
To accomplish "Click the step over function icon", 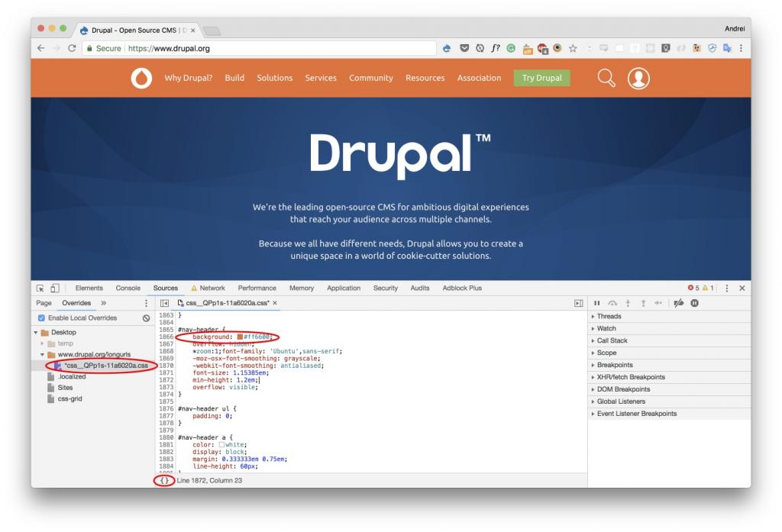I will pos(612,303).
